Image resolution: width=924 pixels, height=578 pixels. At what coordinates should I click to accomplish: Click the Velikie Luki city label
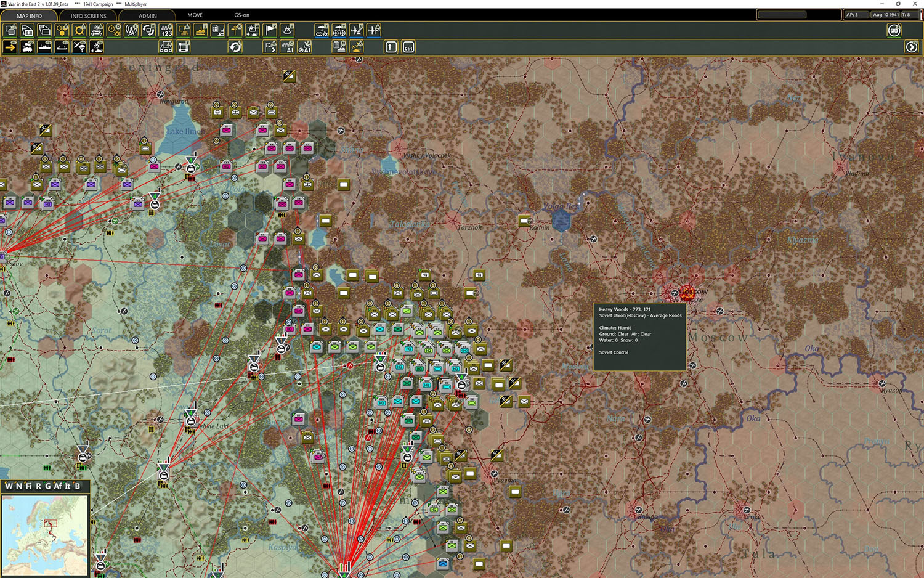[x=213, y=426]
